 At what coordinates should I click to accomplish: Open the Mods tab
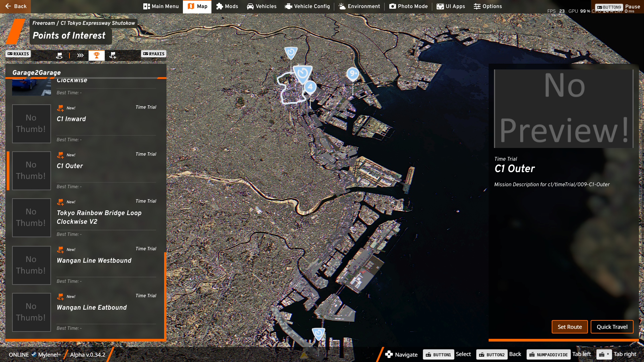227,6
